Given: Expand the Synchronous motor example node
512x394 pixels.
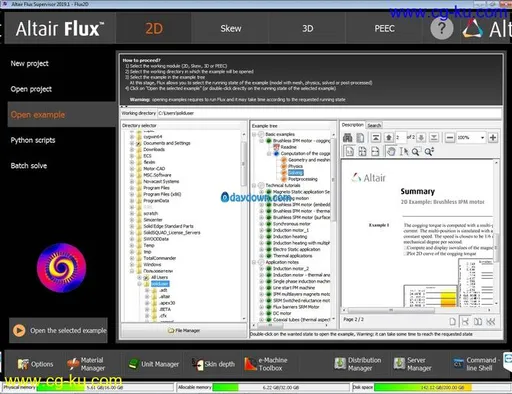Looking at the screenshot, I should click(262, 224).
